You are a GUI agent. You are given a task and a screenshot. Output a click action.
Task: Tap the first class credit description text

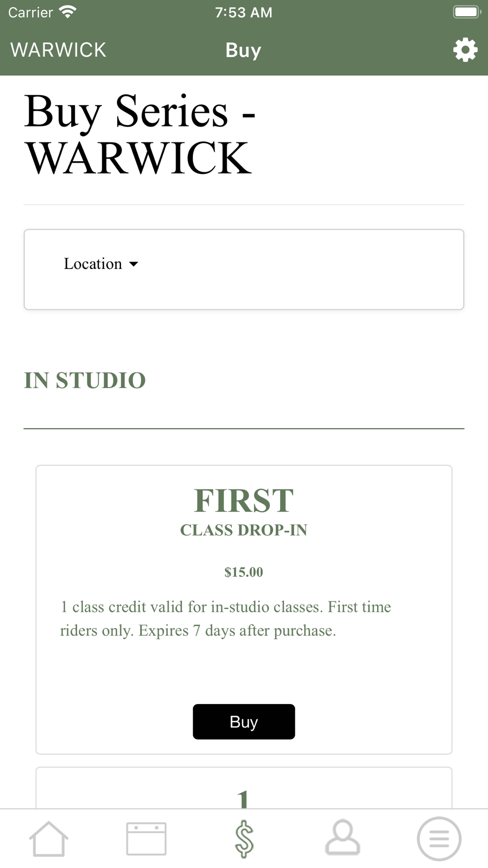click(225, 619)
